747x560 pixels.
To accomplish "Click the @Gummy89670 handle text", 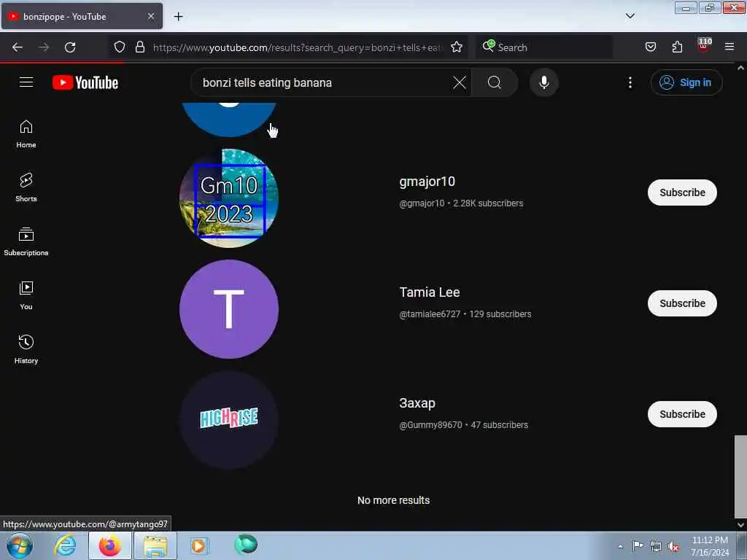I will tap(430, 425).
